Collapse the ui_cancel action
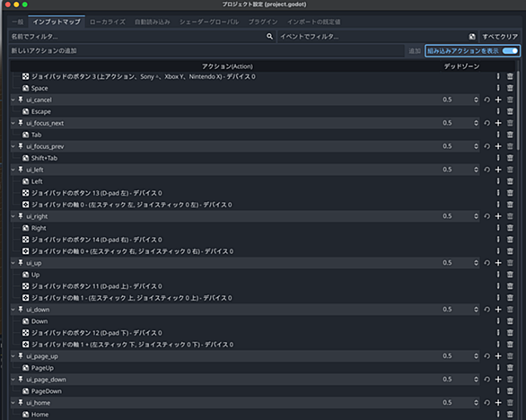This screenshot has width=526, height=420. (13, 100)
